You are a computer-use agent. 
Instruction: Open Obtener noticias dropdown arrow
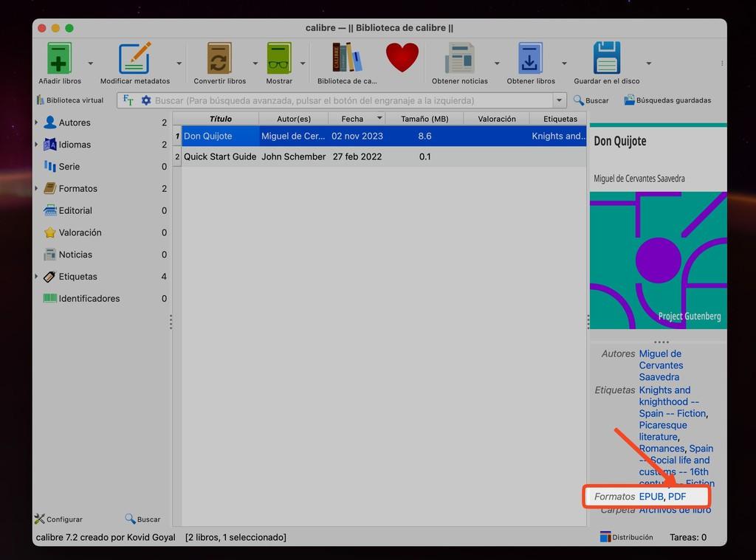[497, 63]
